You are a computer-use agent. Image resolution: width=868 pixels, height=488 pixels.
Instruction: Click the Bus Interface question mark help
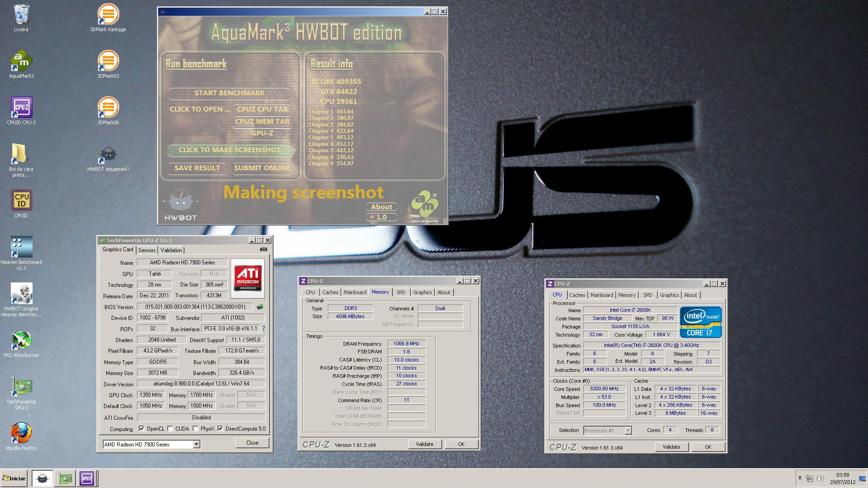point(264,328)
